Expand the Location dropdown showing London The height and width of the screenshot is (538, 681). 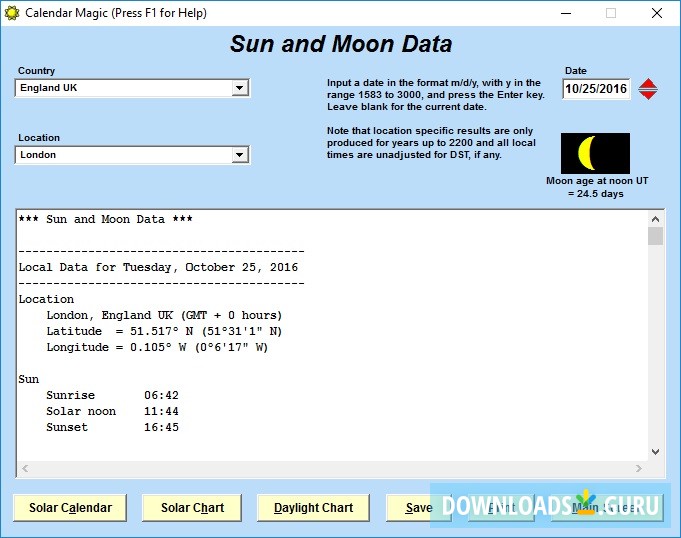[x=239, y=155]
